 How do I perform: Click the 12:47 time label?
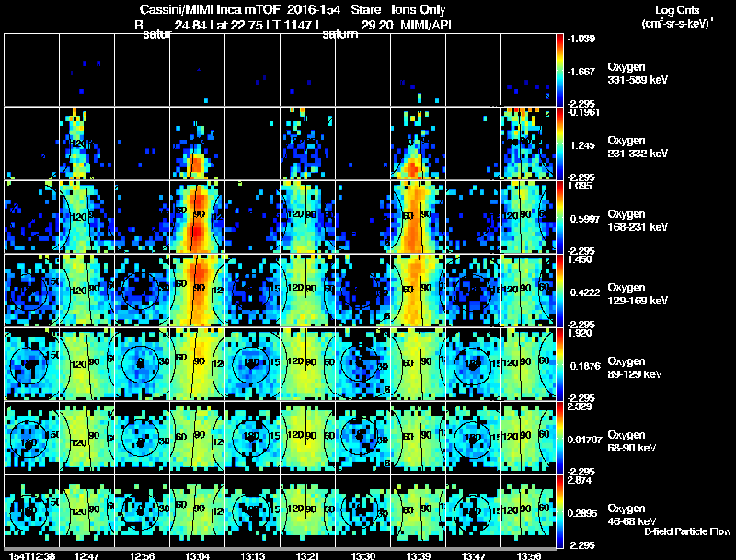86,556
